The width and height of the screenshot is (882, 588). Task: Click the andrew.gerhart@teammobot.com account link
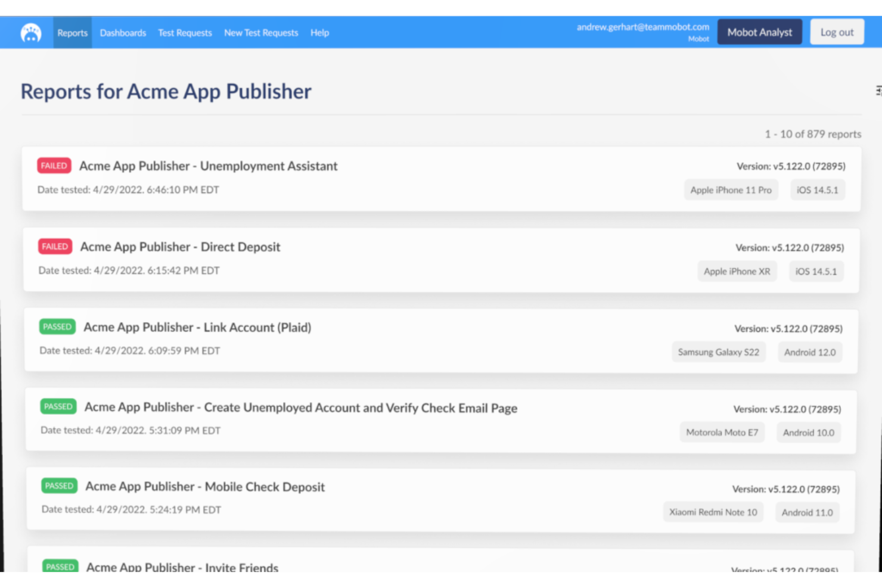click(x=644, y=26)
